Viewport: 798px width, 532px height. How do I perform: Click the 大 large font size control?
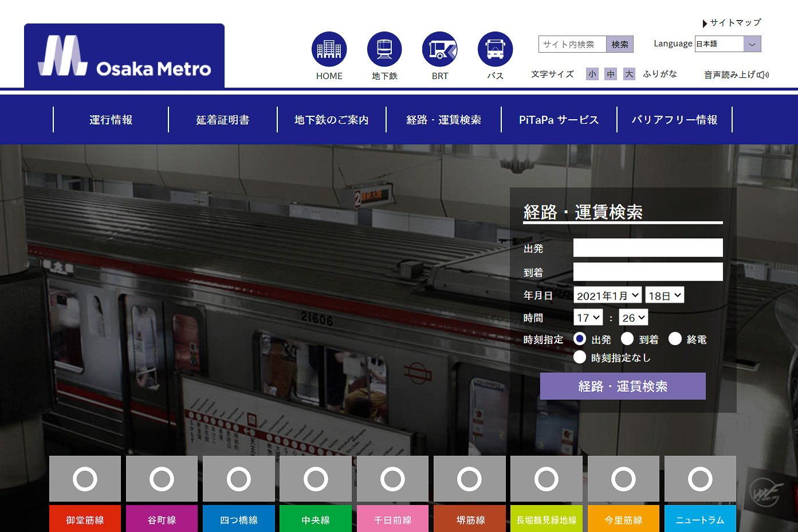(x=628, y=74)
